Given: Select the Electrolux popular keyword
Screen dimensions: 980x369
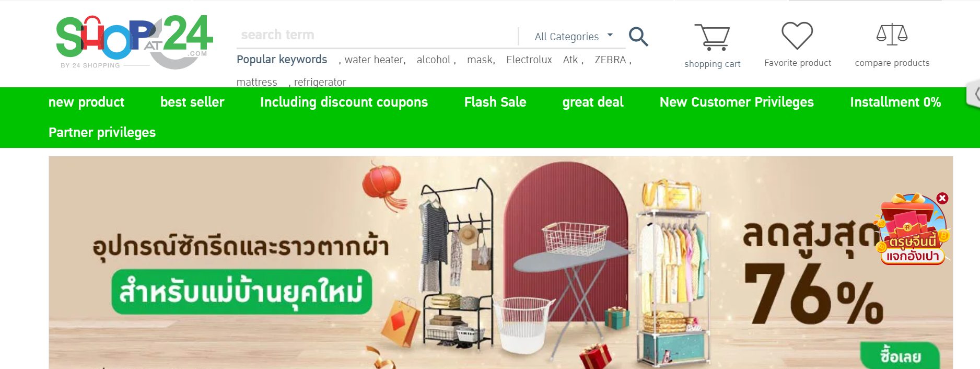Looking at the screenshot, I should tap(529, 60).
